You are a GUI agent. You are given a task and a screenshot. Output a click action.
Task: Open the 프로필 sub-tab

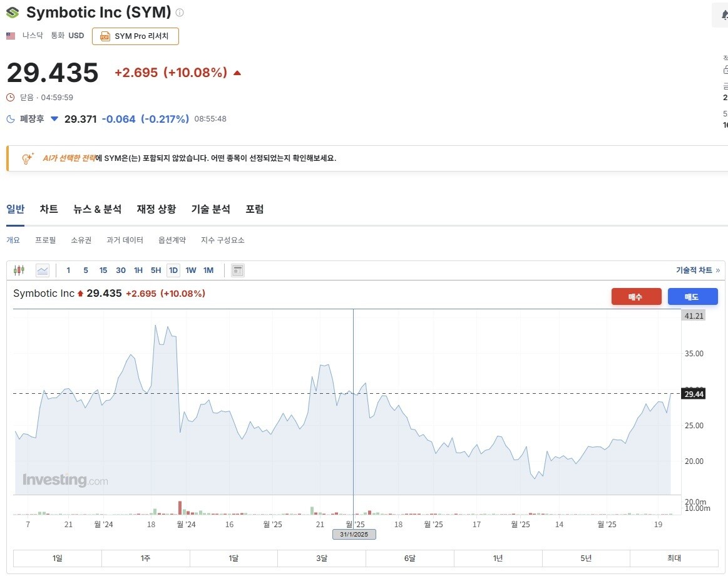point(46,240)
